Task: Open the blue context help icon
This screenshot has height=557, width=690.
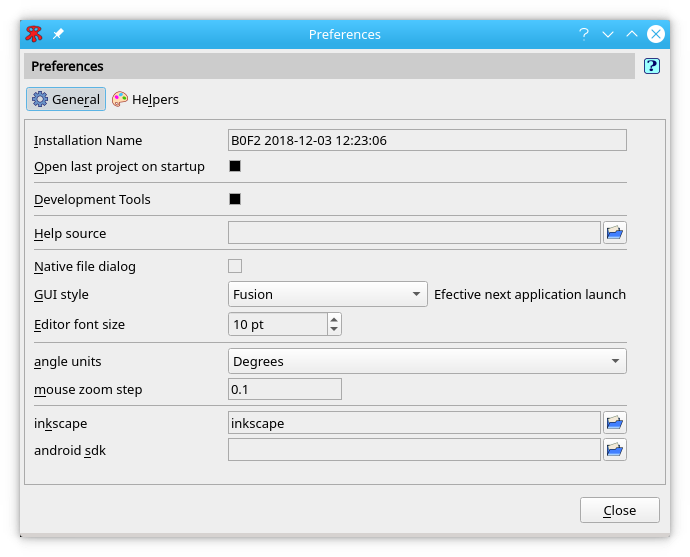Action: [x=652, y=66]
